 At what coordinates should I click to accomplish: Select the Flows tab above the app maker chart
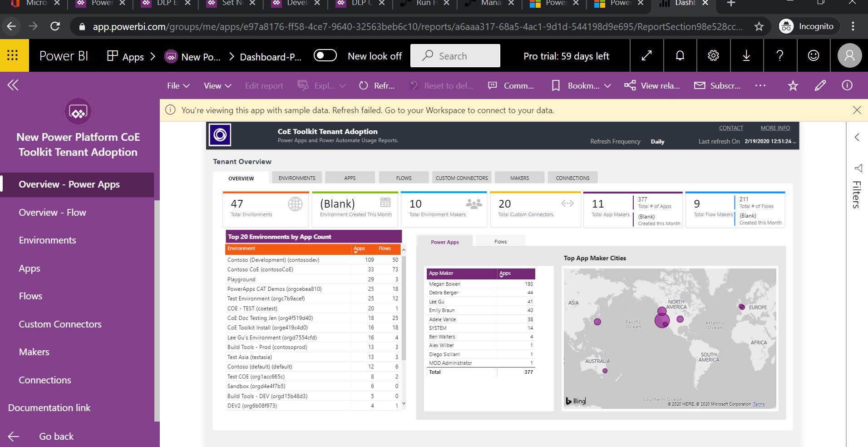point(500,241)
